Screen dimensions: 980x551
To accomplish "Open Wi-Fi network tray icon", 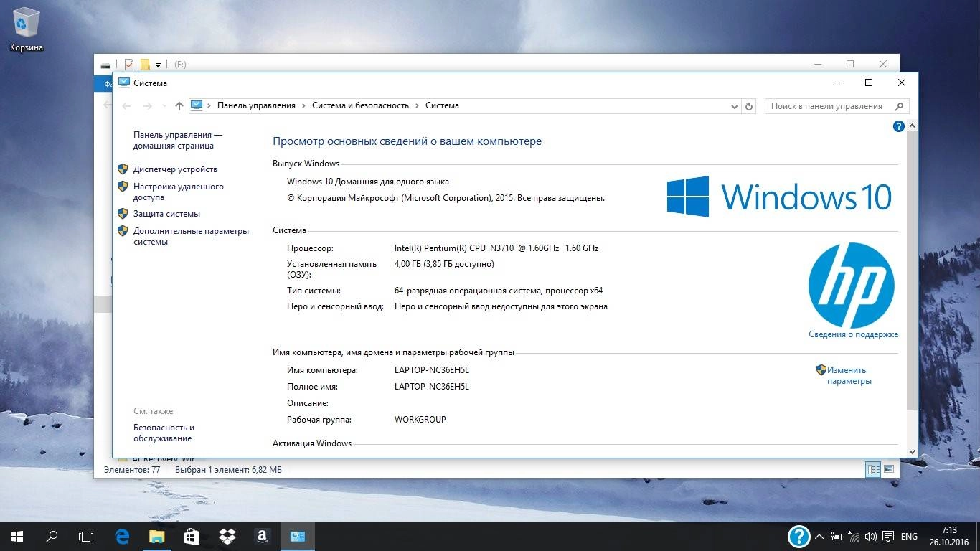I will tap(854, 536).
